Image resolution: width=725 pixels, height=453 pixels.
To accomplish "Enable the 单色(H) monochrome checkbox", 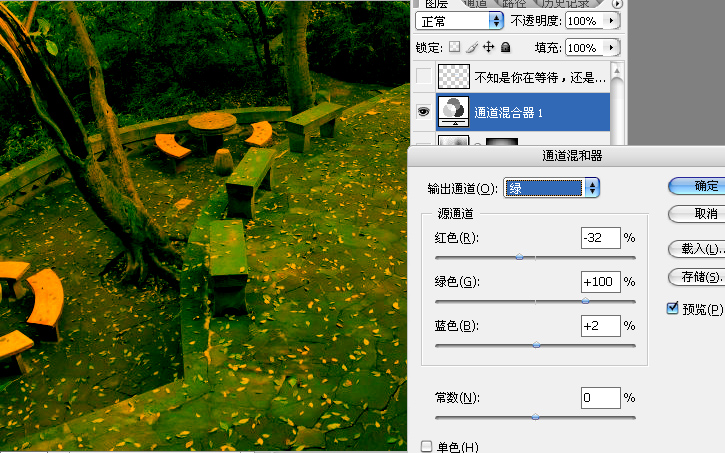I will pyautogui.click(x=426, y=446).
